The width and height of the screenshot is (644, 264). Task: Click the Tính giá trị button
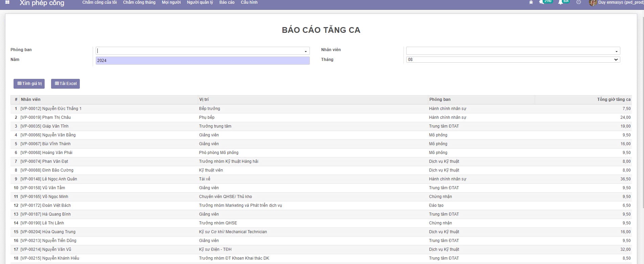[29, 84]
